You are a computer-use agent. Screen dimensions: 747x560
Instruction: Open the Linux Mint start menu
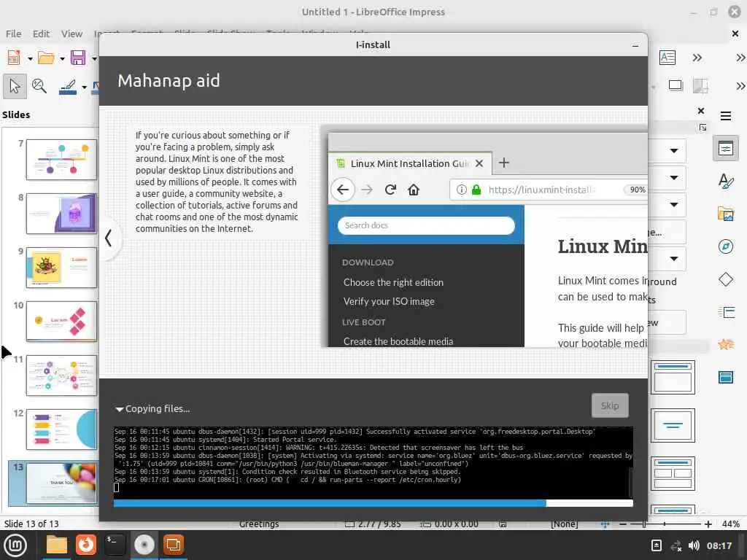[15, 545]
